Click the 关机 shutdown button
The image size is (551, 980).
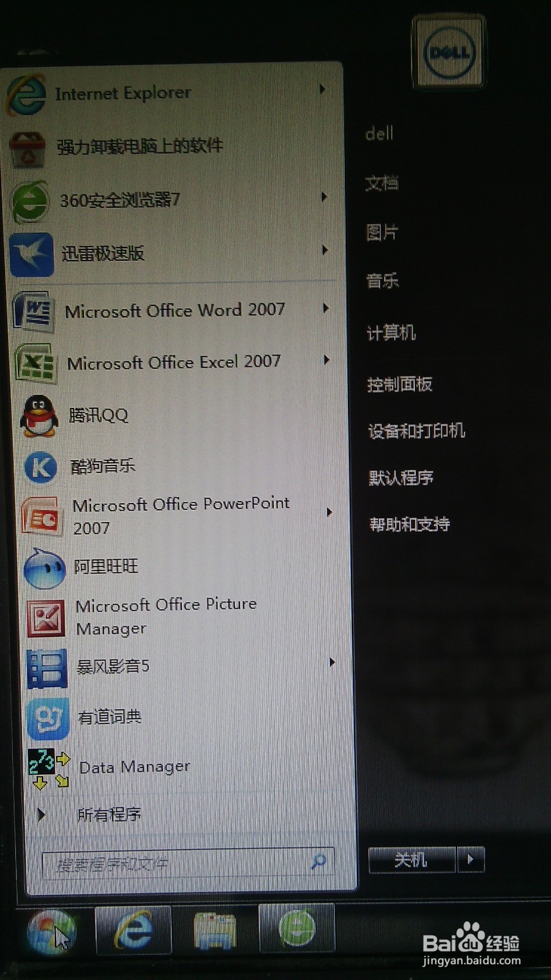(x=411, y=860)
